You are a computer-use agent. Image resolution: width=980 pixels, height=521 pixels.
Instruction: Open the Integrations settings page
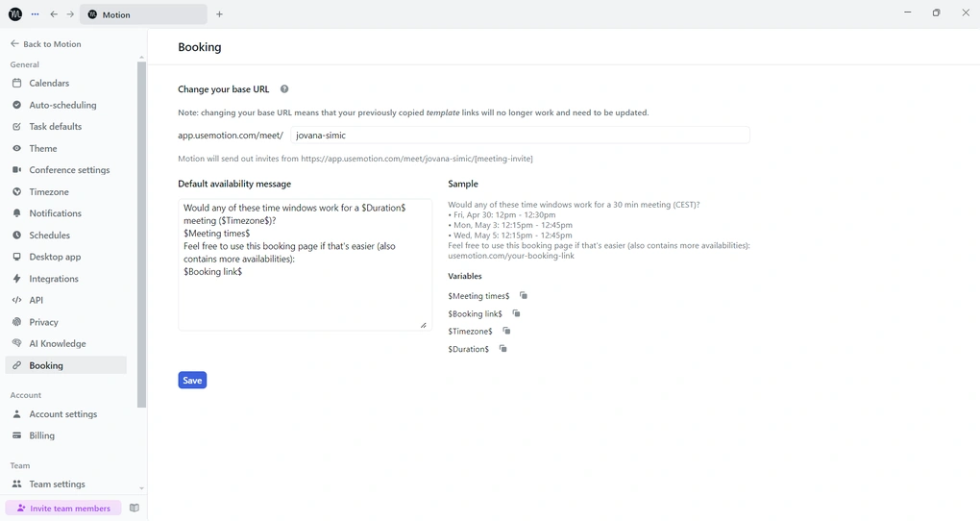[54, 279]
